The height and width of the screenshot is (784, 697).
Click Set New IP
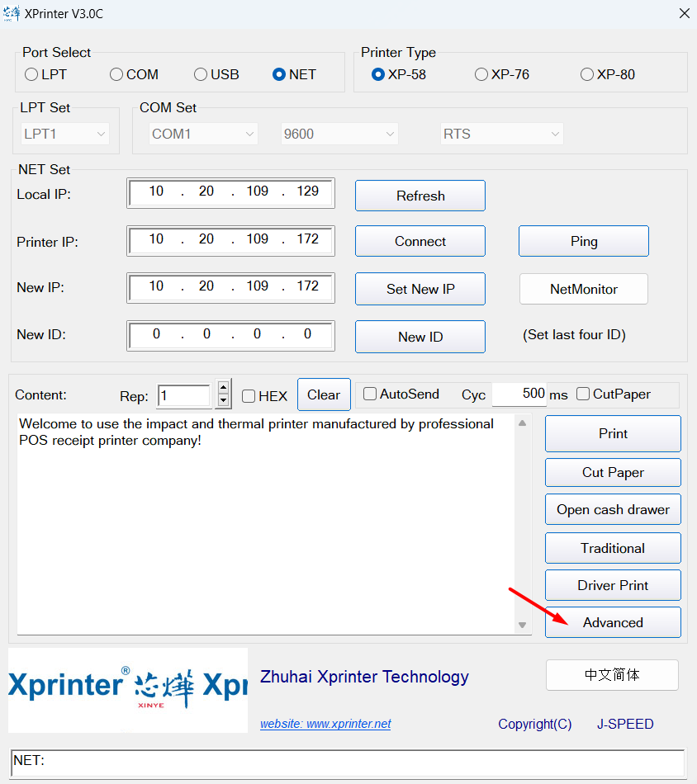pyautogui.click(x=420, y=289)
